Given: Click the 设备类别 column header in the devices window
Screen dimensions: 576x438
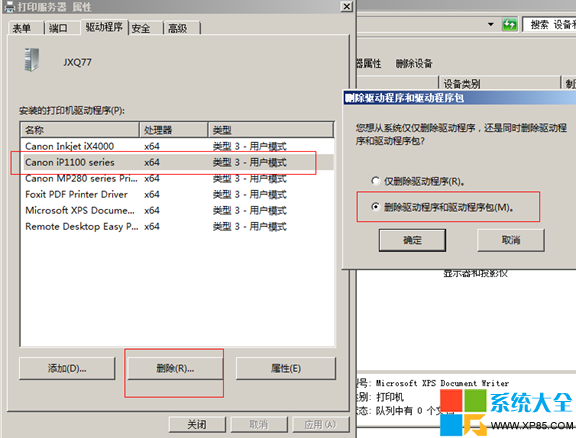Looking at the screenshot, I should pos(499,84).
